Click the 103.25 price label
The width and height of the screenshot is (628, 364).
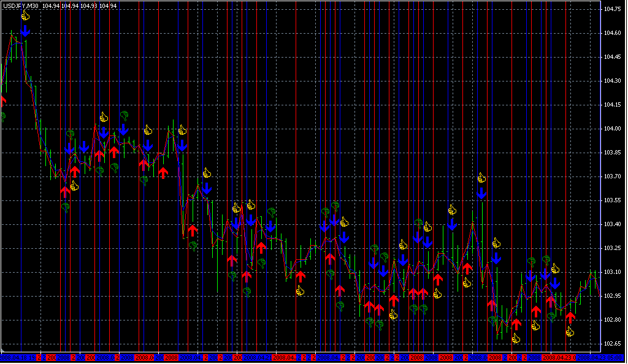coord(613,248)
